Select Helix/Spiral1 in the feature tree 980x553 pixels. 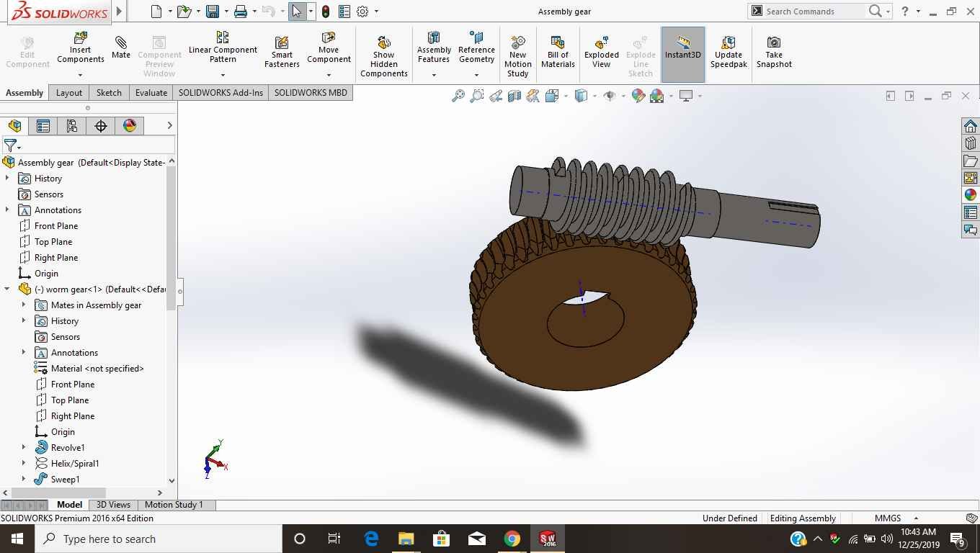[x=75, y=464]
